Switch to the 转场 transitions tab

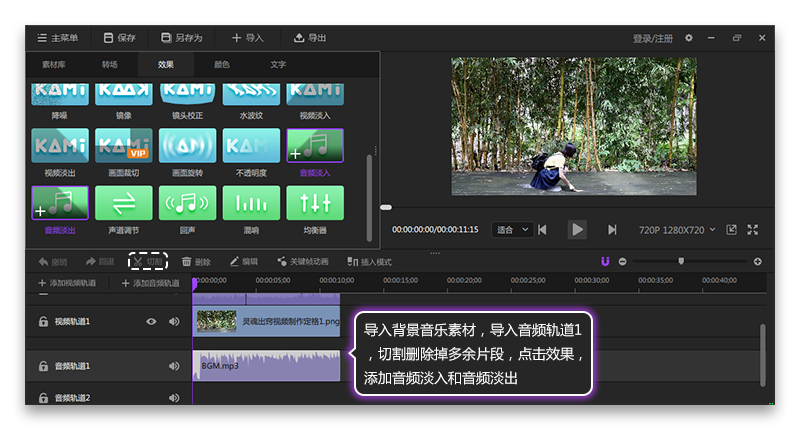click(109, 65)
